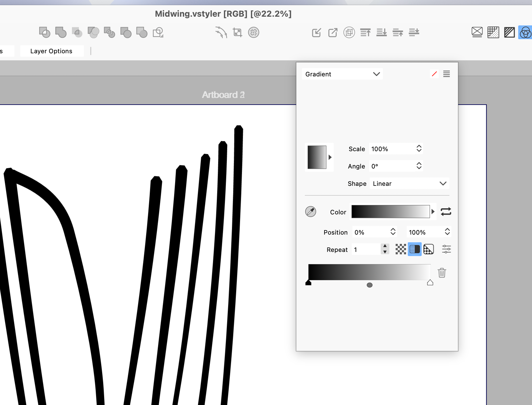Click the circular link icon in toolbar
Screen dimensions: 532x405
pos(253,32)
